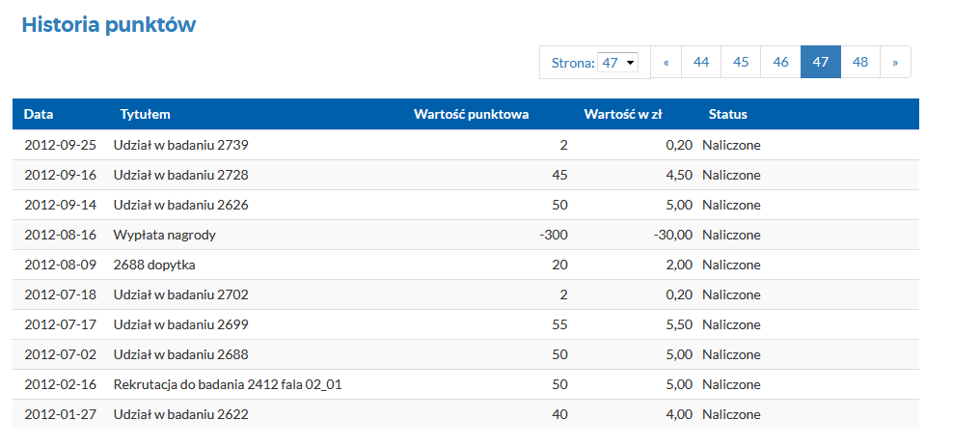Click the -30,00 zł value cell
Screen dimensions: 980x448
673,236
